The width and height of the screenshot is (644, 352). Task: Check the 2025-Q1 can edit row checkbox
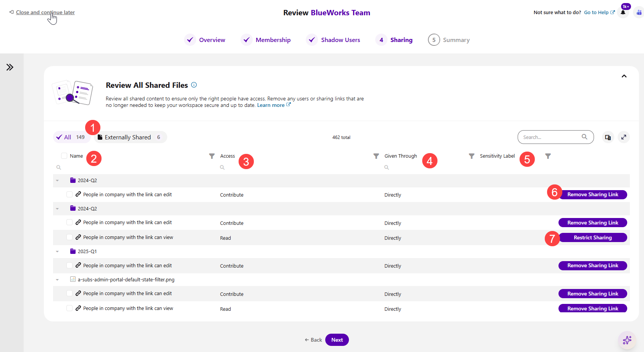click(69, 265)
